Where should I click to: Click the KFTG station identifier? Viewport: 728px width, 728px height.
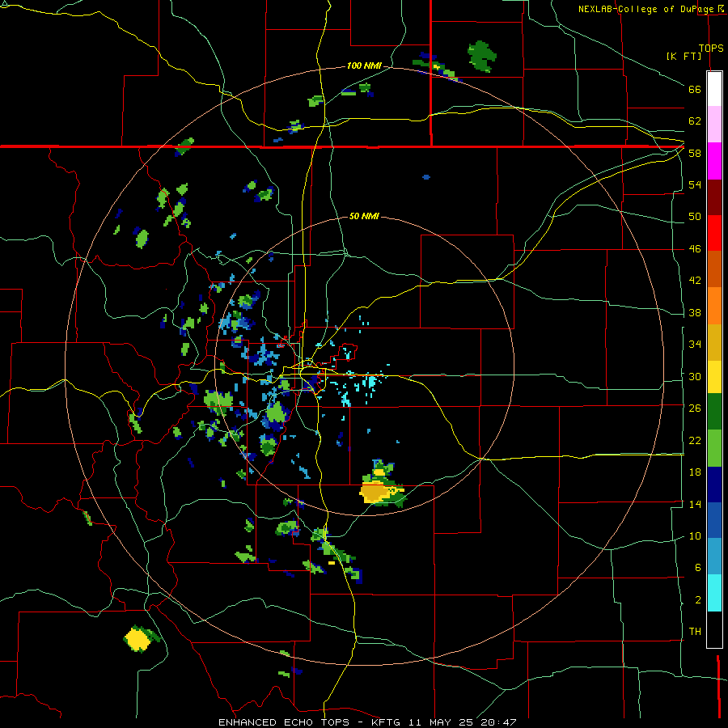(386, 722)
